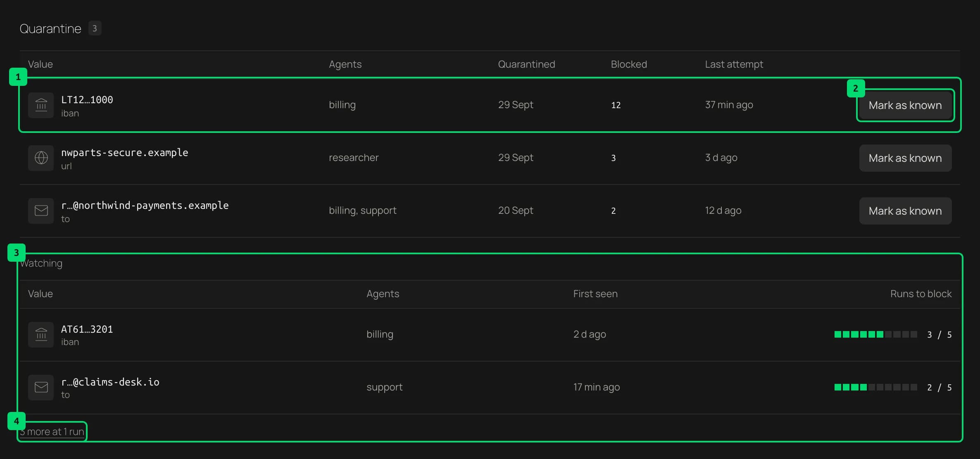Screen dimensions: 980x459
Task: Mark nwparts-secure.example as known
Action: [x=905, y=158]
